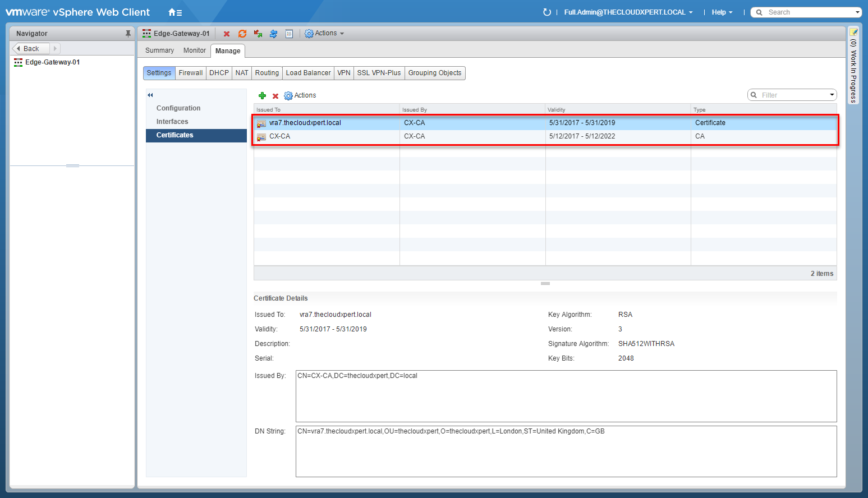This screenshot has height=498, width=868.
Task: Click green plus to add certificate
Action: (262, 96)
